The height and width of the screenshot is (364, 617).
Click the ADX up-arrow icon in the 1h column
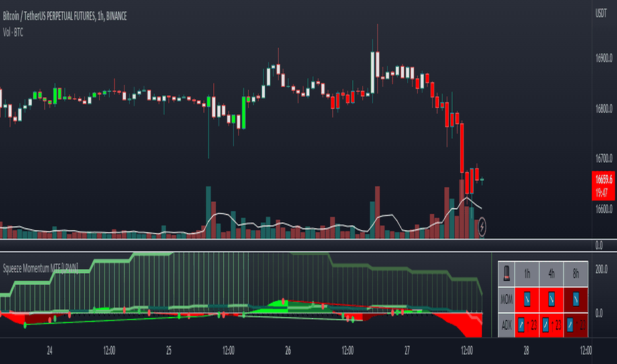tap(521, 325)
